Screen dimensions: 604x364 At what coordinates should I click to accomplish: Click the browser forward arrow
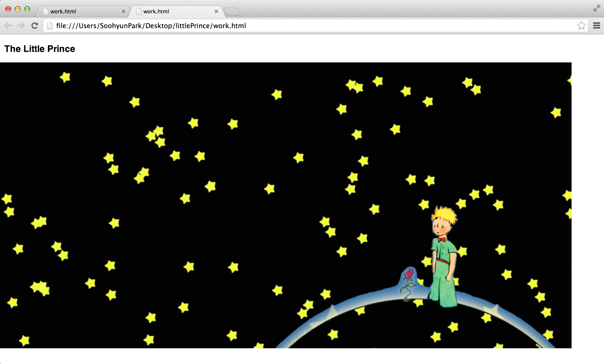pos(21,25)
